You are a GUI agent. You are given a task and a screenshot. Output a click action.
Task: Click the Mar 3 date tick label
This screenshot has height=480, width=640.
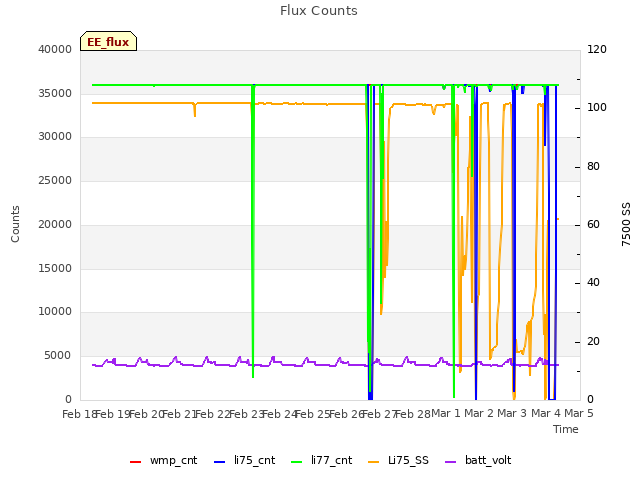[512, 414]
